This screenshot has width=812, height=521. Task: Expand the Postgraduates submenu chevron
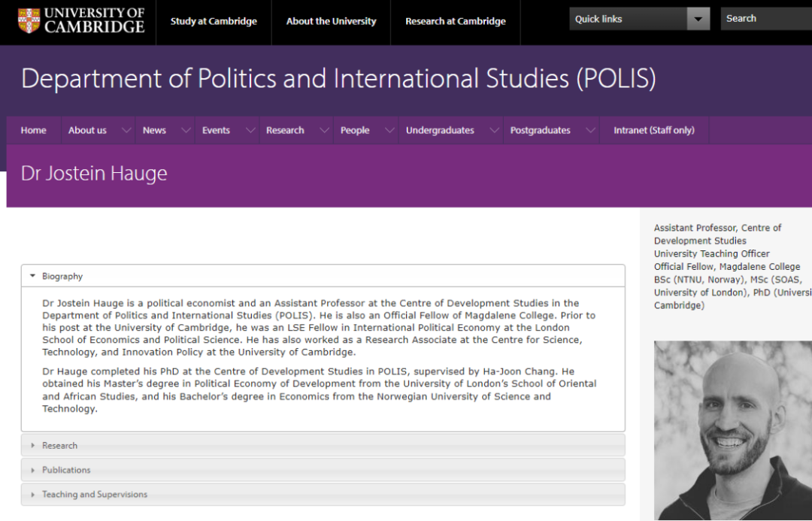click(x=590, y=130)
